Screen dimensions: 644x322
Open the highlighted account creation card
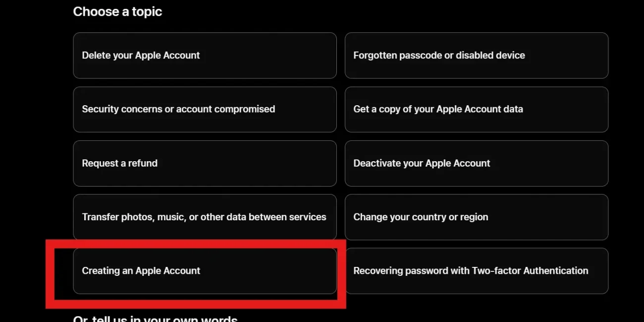coord(205,271)
